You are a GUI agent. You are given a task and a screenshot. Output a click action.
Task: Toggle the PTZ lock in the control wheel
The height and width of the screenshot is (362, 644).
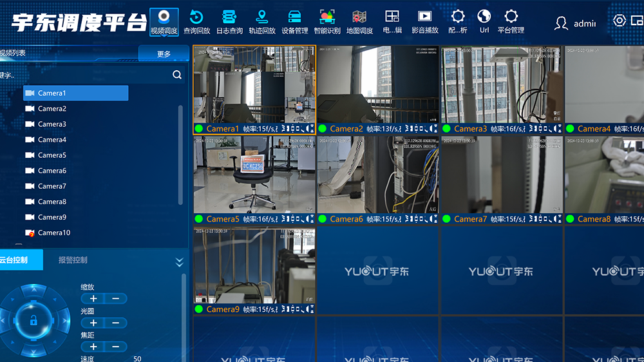pyautogui.click(x=33, y=319)
